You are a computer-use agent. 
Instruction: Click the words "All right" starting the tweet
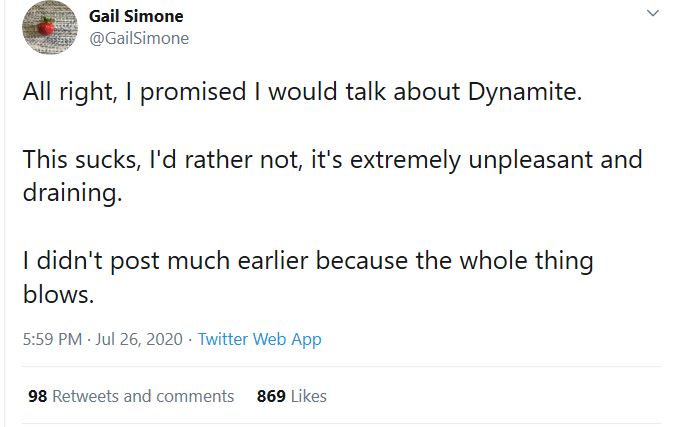(65, 94)
